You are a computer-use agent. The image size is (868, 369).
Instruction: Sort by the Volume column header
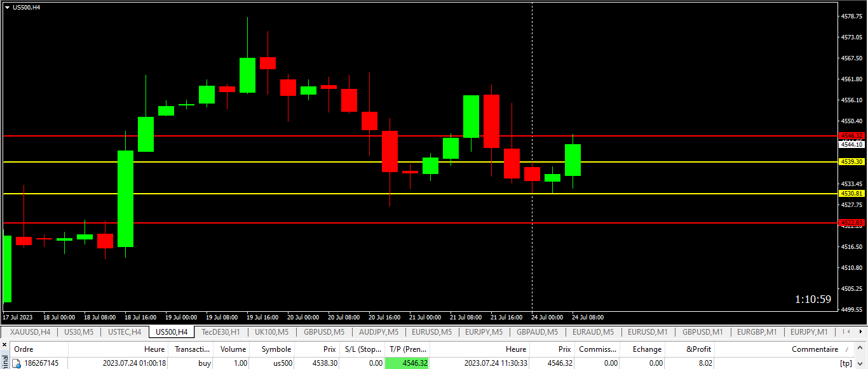pyautogui.click(x=233, y=349)
